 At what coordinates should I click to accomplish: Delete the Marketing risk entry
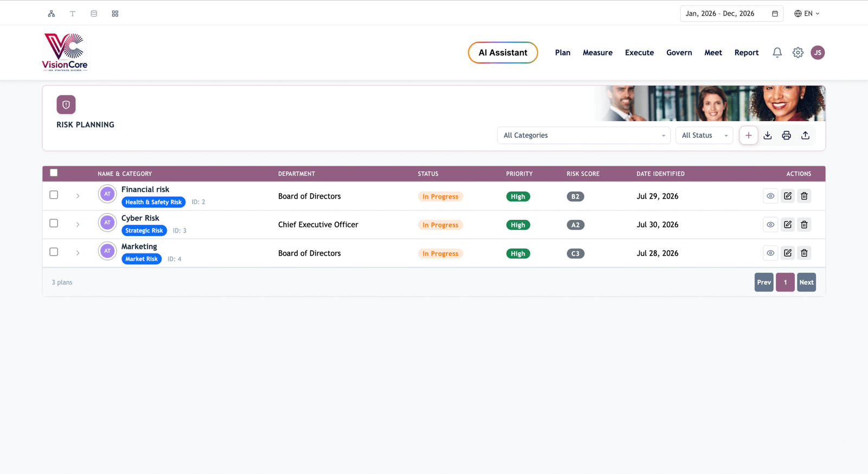click(x=805, y=253)
